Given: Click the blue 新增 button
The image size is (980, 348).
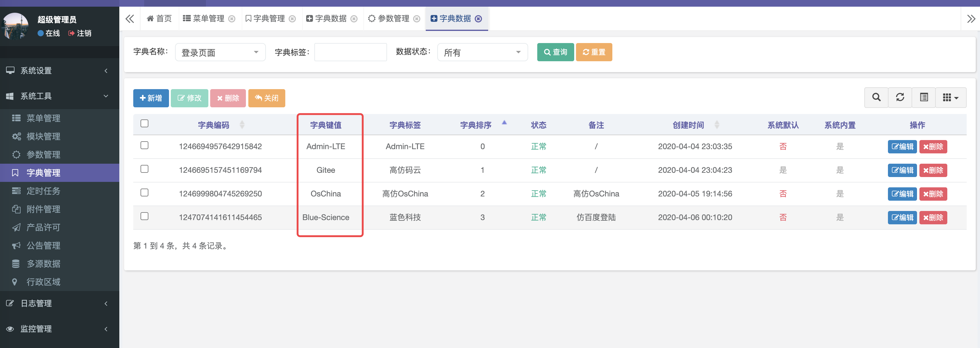Looking at the screenshot, I should pyautogui.click(x=151, y=98).
